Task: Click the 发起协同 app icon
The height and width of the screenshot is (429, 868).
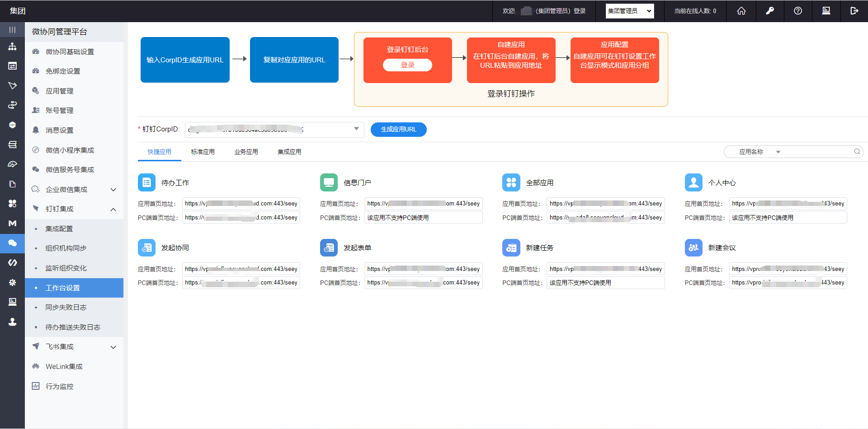Action: (x=146, y=247)
